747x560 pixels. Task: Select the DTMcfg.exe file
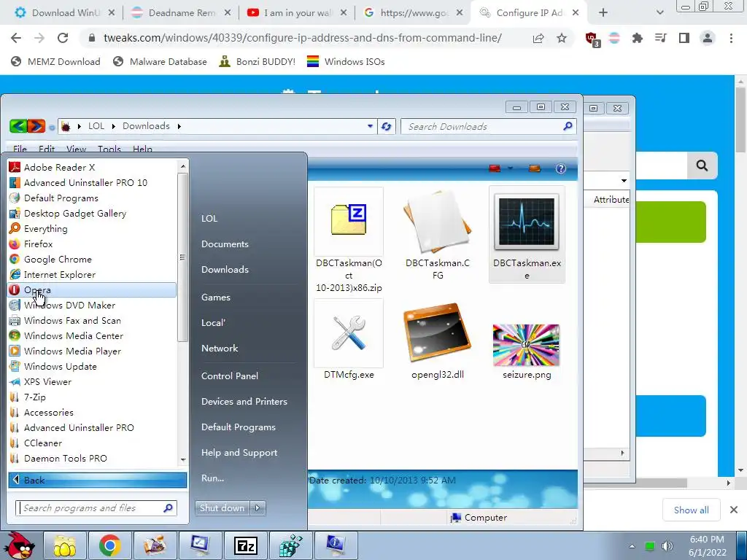coord(349,340)
